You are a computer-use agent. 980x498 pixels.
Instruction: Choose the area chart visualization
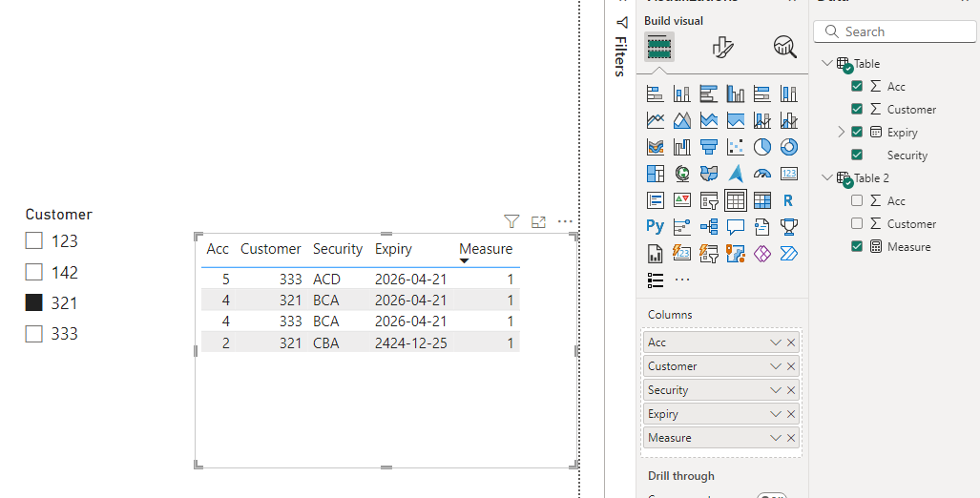point(682,120)
